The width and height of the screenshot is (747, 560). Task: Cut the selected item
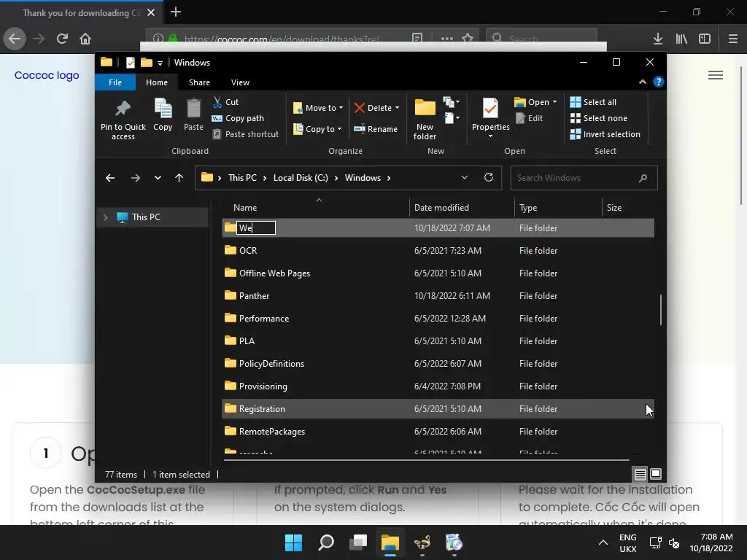(x=225, y=102)
